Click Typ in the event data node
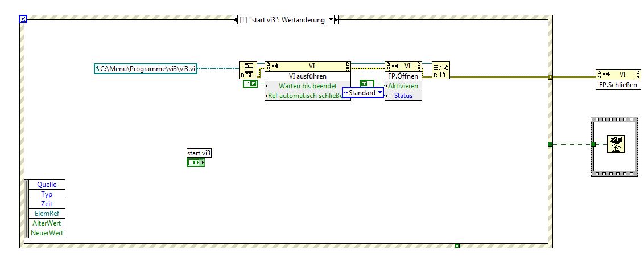This screenshot has width=644, height=266. 47,194
